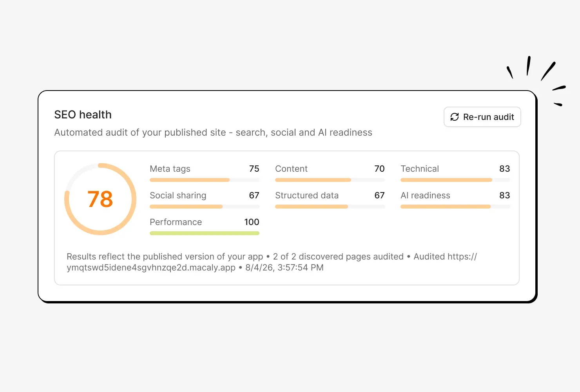Select the 'Meta tags' label
The image size is (580, 392).
click(x=170, y=169)
